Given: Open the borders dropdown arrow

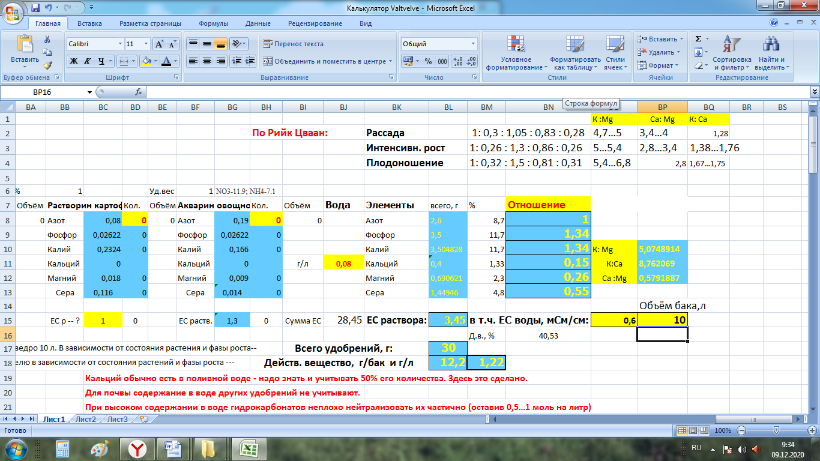Looking at the screenshot, I should coord(133,61).
